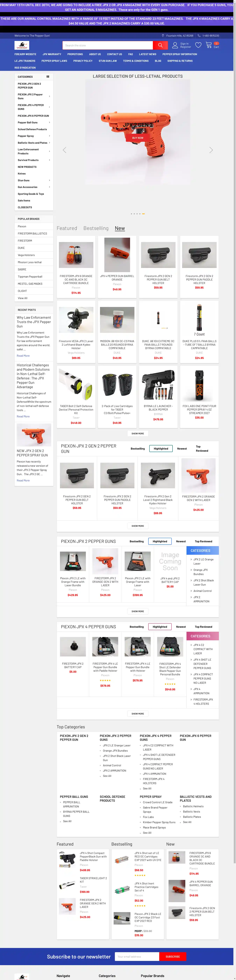Image resolution: width=236 pixels, height=980 pixels.
Task: Click the phone icon near 1-480-8615230
Action: click(199, 36)
